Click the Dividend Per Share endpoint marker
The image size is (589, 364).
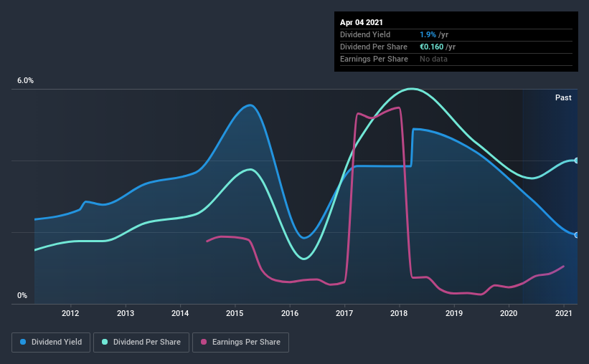[577, 161]
